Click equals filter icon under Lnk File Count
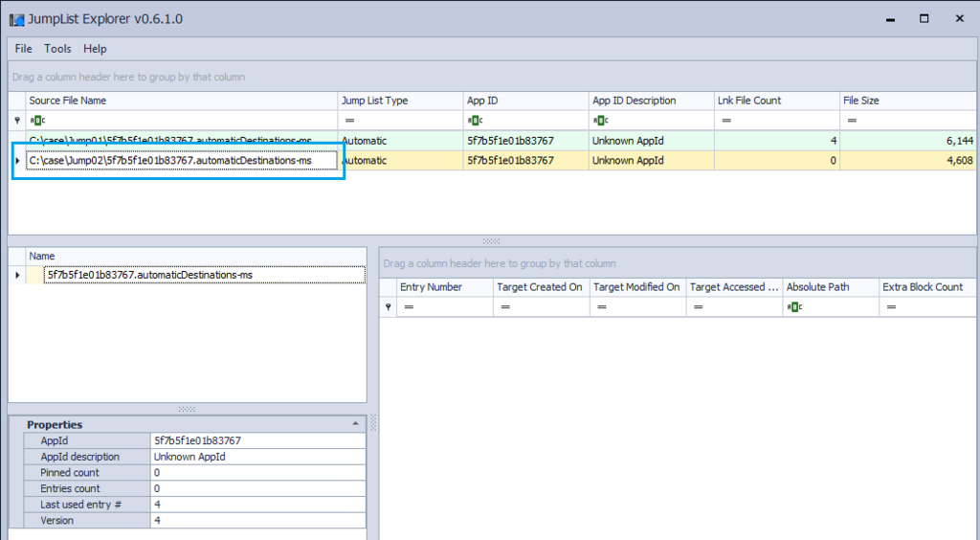 tap(726, 120)
